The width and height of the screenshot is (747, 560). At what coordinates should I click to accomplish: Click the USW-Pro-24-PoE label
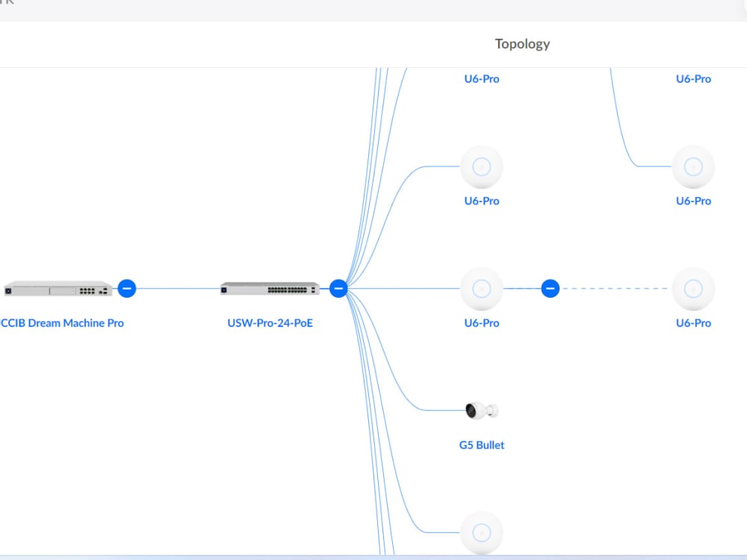pyautogui.click(x=270, y=323)
